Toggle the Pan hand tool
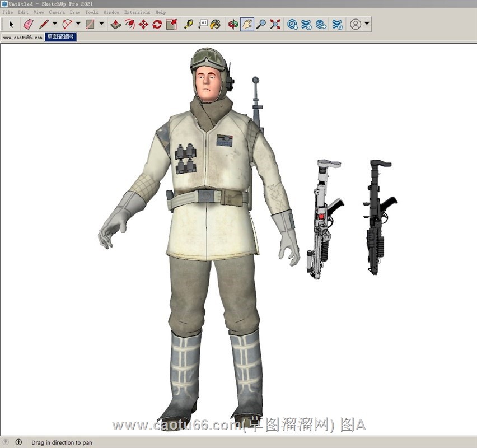 point(247,25)
